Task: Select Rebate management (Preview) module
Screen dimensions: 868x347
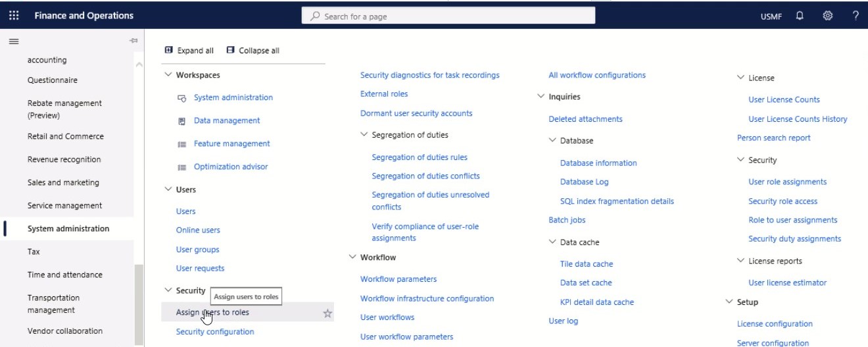Action: tap(64, 109)
